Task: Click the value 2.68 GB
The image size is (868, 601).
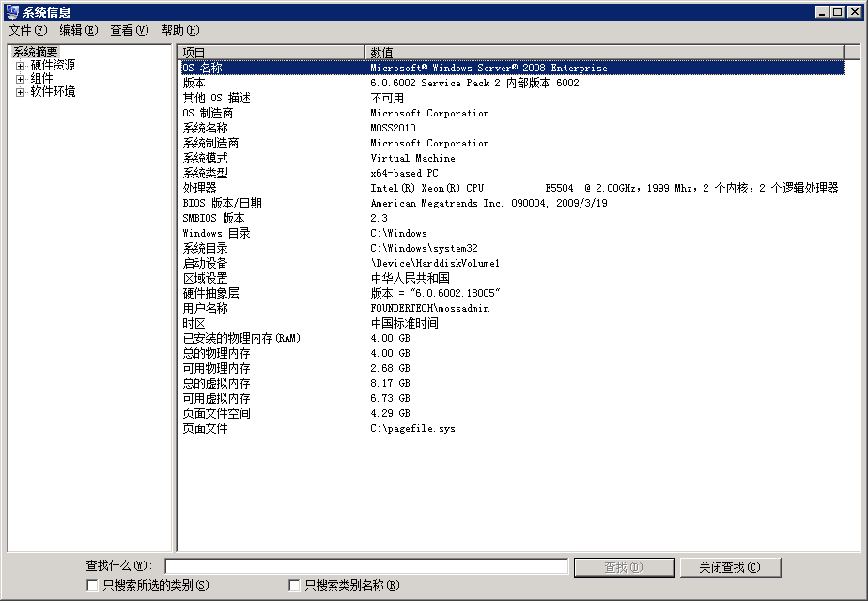Action: (x=390, y=368)
